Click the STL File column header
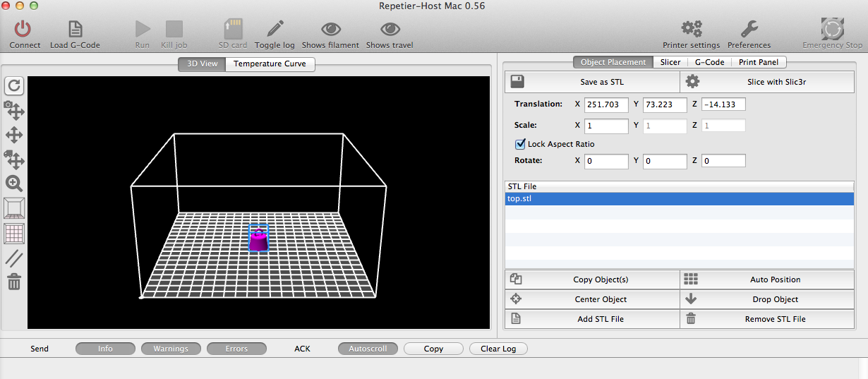868x379 pixels. (x=679, y=186)
